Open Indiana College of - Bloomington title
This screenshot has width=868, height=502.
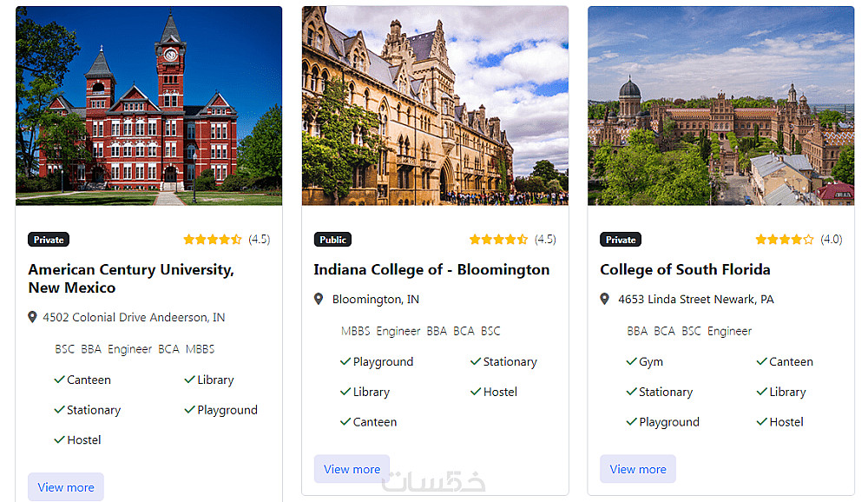pos(431,269)
